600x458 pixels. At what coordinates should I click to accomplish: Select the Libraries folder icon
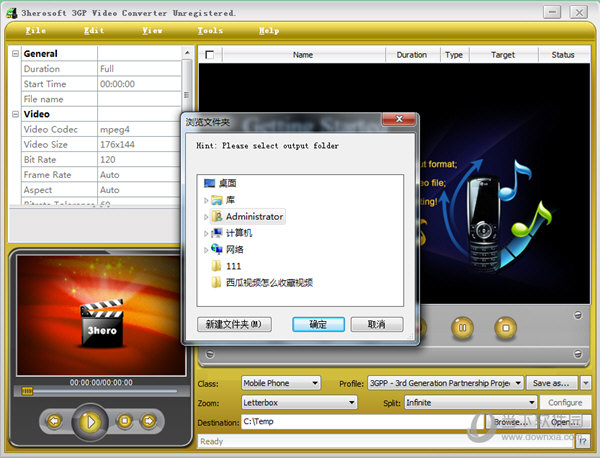click(217, 200)
